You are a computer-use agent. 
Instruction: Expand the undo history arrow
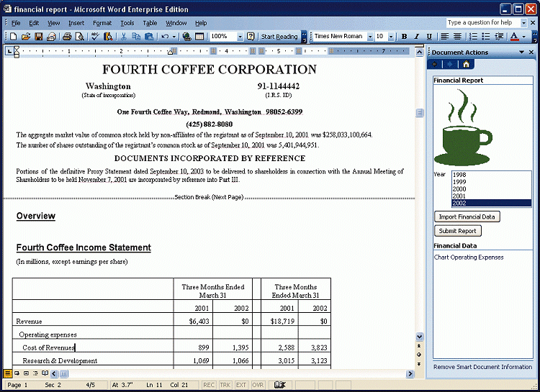[x=174, y=37]
